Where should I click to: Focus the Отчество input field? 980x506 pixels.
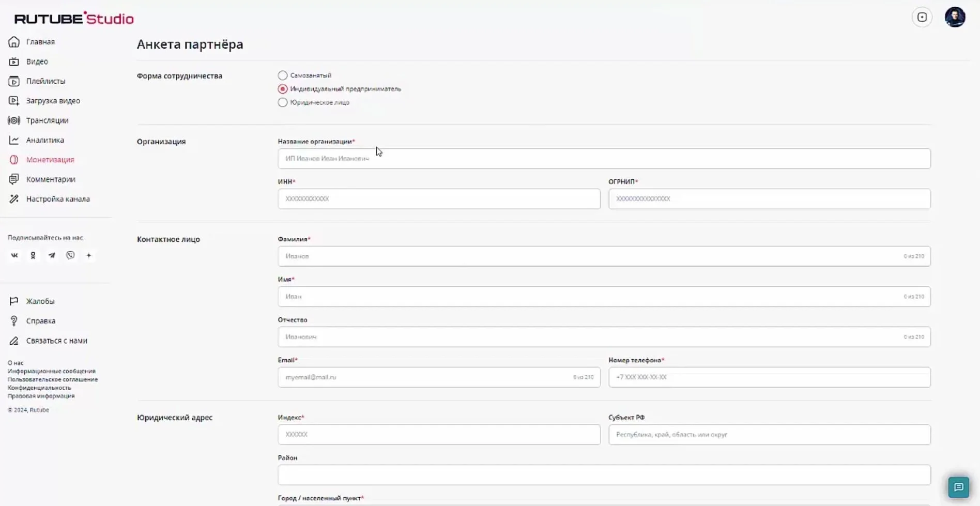[x=604, y=337]
